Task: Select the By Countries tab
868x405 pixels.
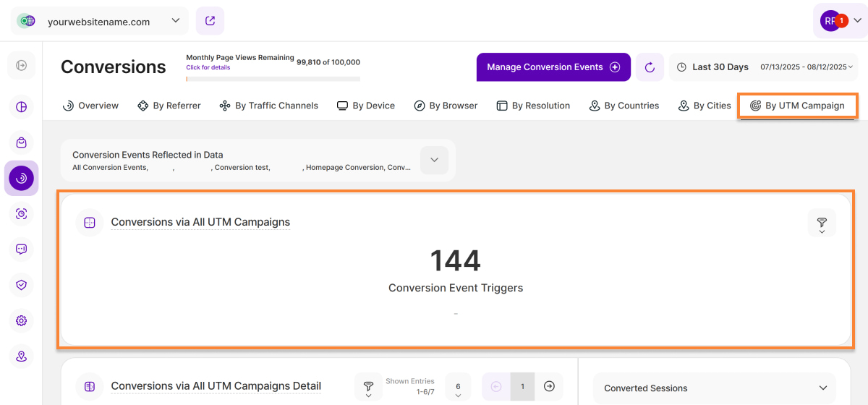Action: tap(624, 106)
